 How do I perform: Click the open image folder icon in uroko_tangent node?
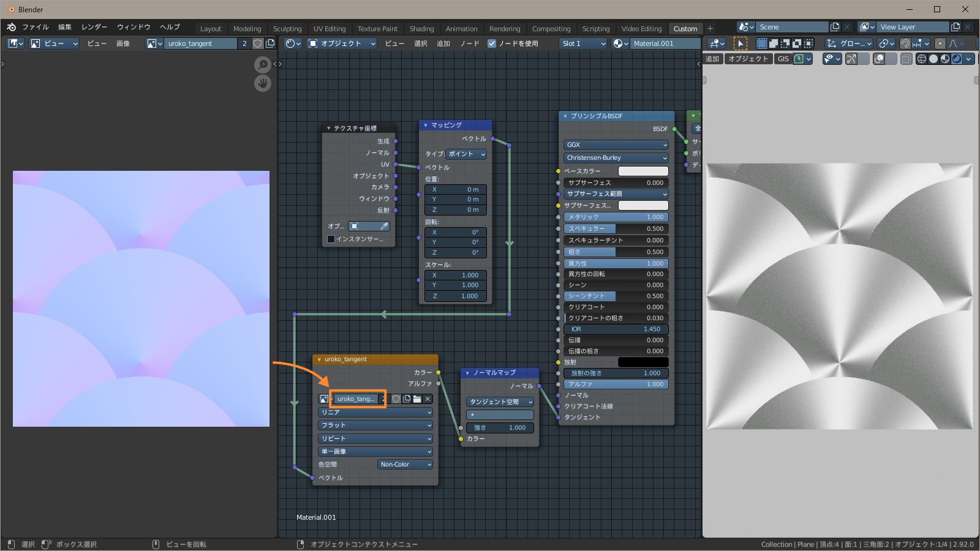417,399
